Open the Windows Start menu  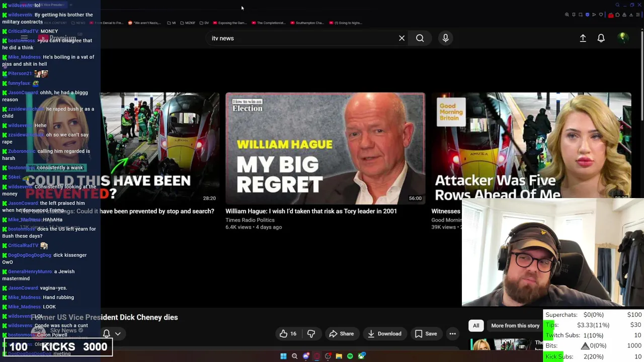(283, 356)
